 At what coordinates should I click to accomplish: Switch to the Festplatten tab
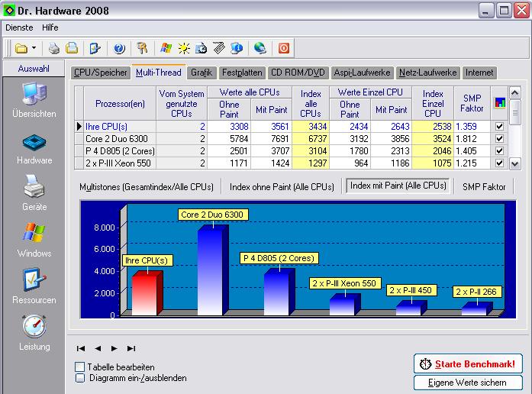tap(240, 73)
